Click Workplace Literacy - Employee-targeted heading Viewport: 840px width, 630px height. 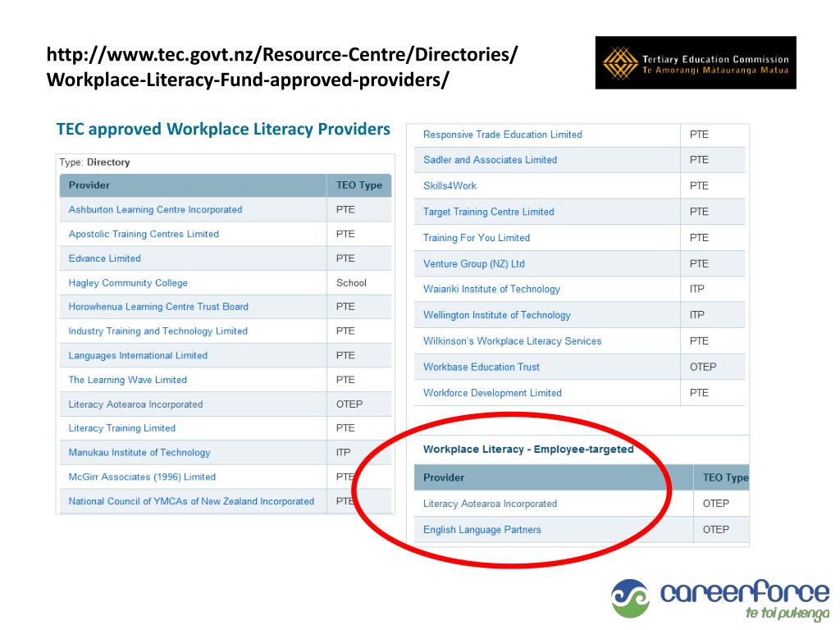click(528, 450)
